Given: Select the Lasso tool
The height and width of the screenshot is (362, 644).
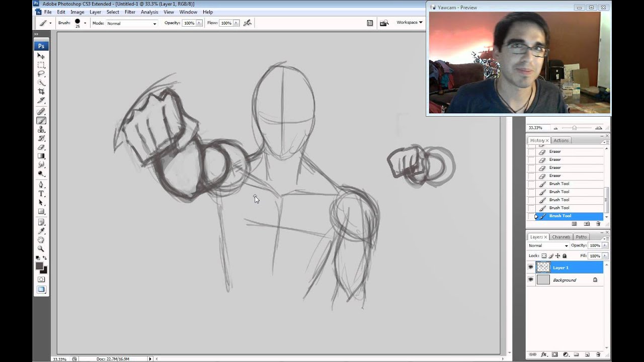Looking at the screenshot, I should click(x=41, y=74).
